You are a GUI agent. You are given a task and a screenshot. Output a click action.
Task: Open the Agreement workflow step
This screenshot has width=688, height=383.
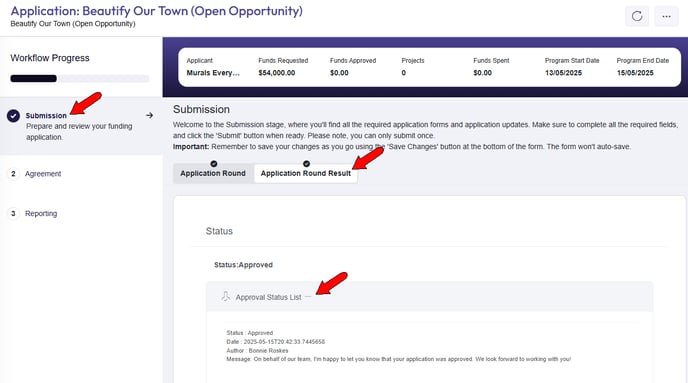[43, 174]
